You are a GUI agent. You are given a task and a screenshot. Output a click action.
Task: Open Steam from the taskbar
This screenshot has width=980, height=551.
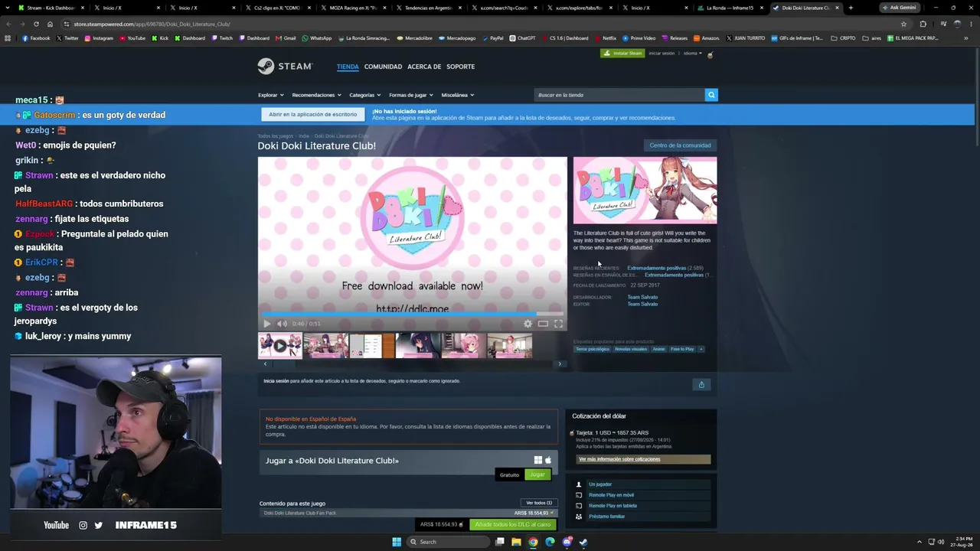coord(583,542)
